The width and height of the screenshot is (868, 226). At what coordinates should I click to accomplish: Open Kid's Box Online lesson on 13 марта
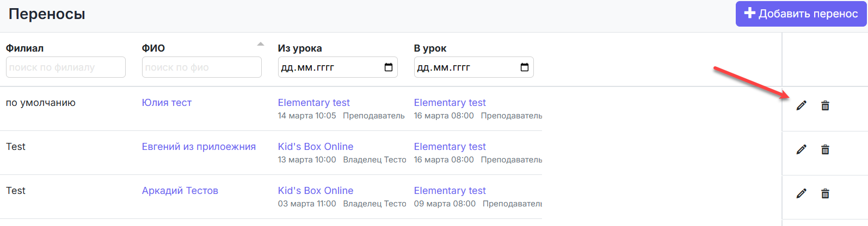point(316,147)
